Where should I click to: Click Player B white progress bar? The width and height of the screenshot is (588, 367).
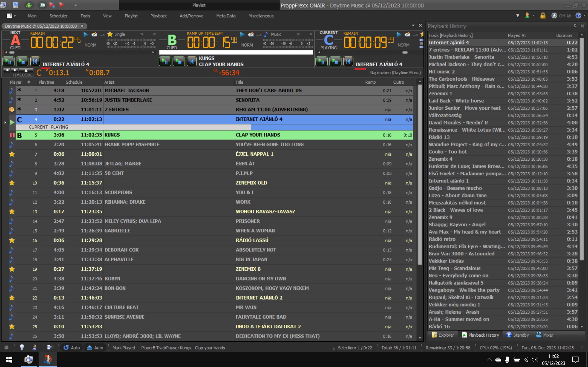click(x=236, y=52)
